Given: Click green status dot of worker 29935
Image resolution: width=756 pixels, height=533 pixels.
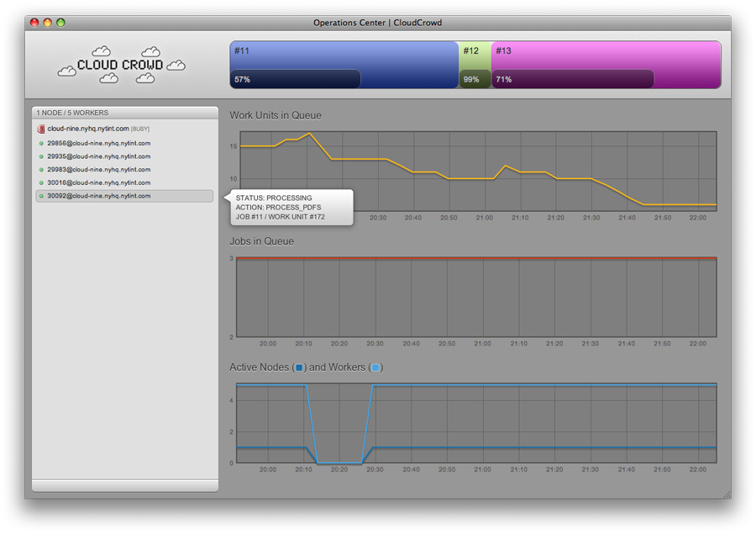Looking at the screenshot, I should click(x=41, y=156).
